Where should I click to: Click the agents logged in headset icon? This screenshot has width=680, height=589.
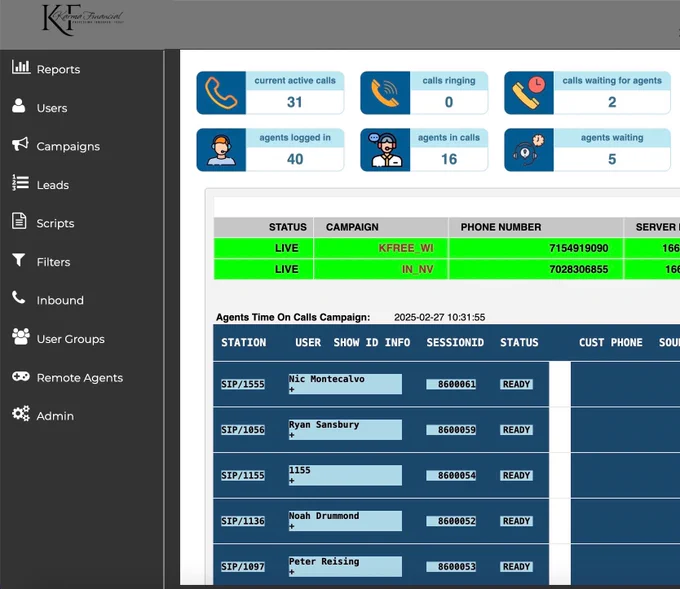pos(221,150)
